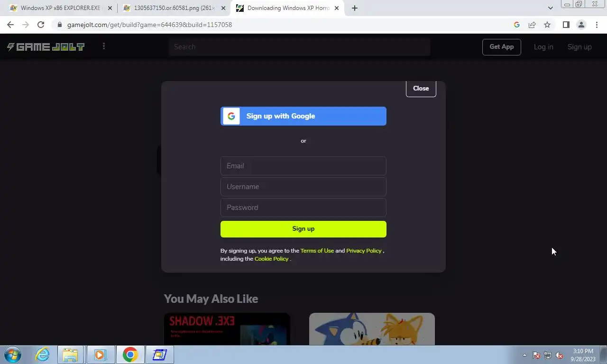
Task: Click the Game Jolt search box
Action: click(299, 47)
